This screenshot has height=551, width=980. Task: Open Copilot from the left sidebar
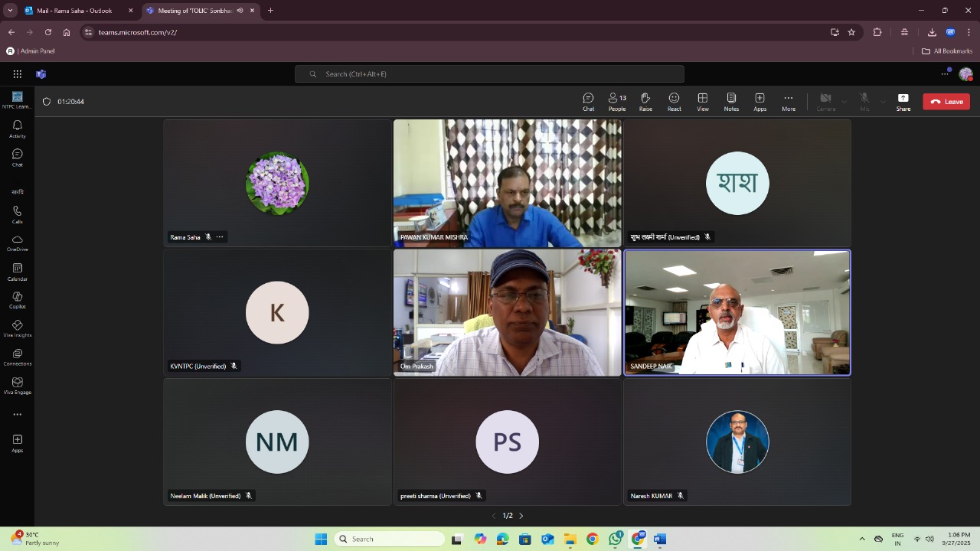tap(17, 300)
